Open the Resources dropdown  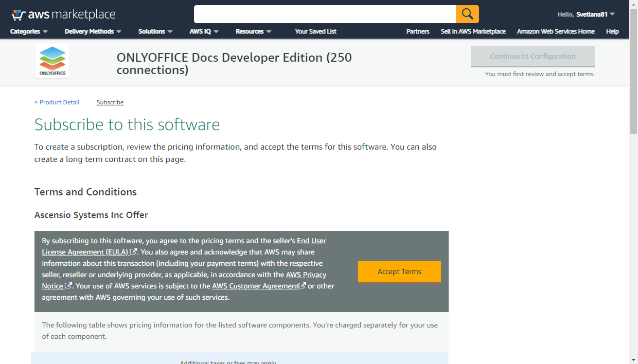(x=253, y=31)
